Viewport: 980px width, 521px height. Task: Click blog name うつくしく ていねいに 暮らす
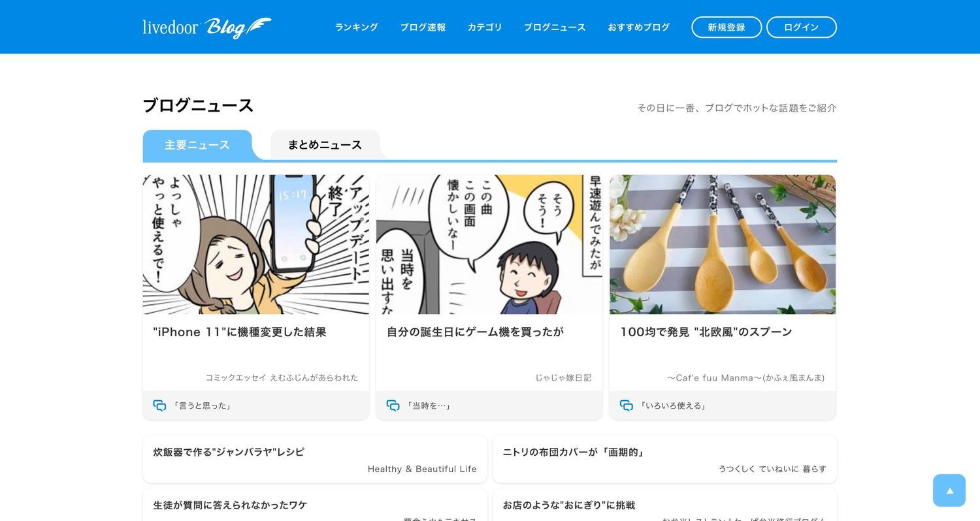pyautogui.click(x=772, y=469)
